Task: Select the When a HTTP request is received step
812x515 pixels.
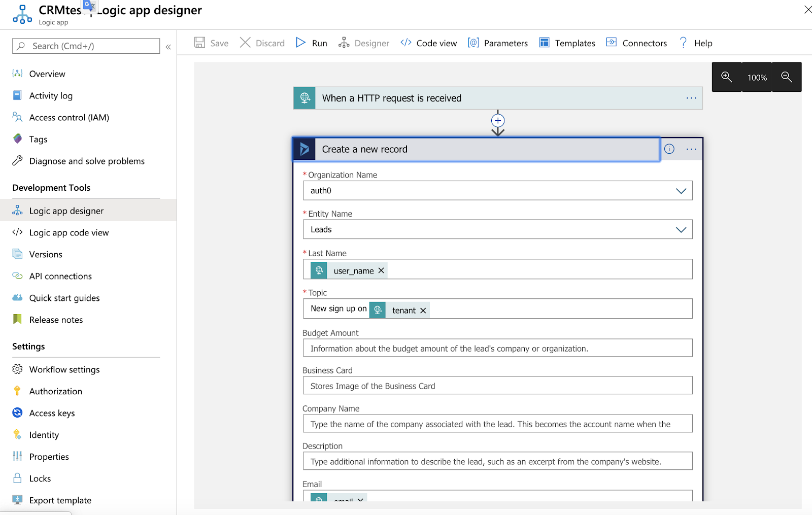Action: 498,98
